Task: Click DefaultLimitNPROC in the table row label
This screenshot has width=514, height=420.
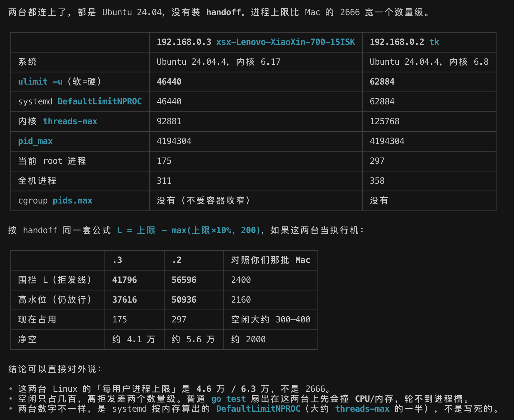Action: click(100, 102)
